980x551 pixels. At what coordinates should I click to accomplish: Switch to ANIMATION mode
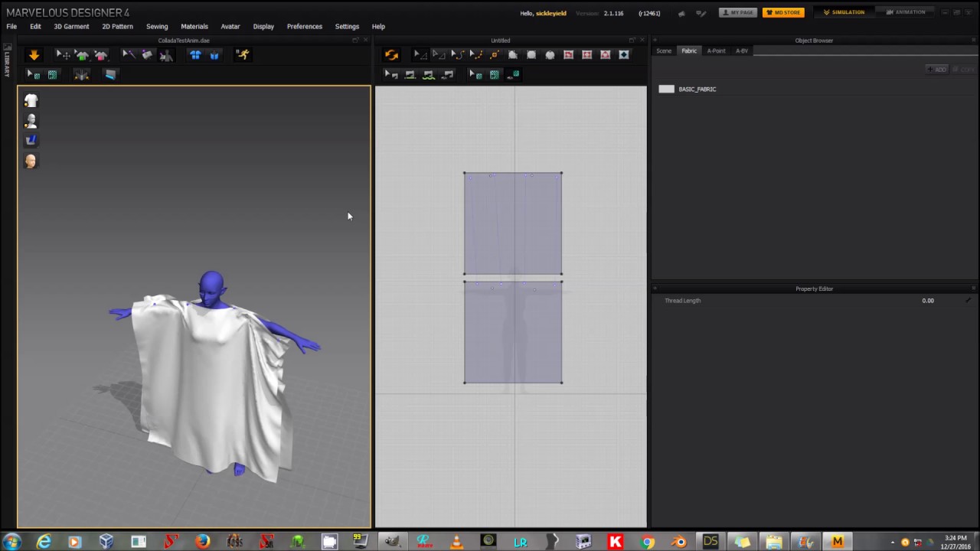[x=905, y=12]
